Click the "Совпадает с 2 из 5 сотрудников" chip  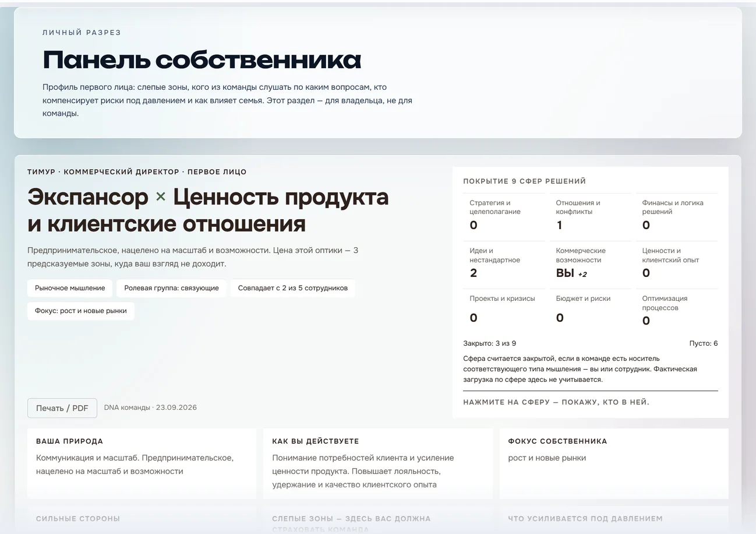pyautogui.click(x=292, y=288)
